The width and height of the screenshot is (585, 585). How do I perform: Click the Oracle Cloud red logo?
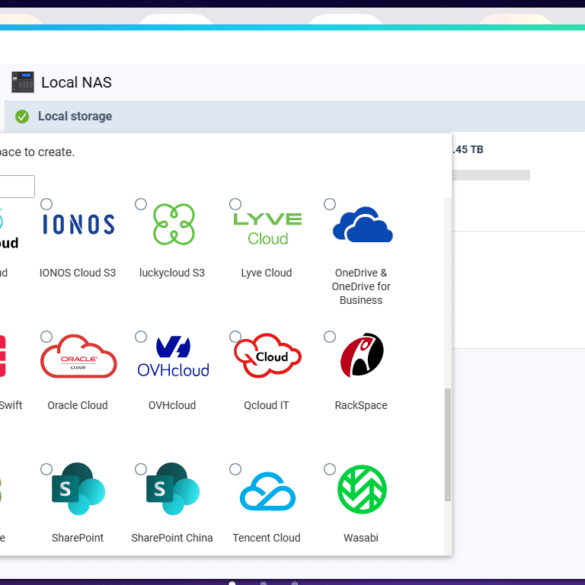[78, 356]
